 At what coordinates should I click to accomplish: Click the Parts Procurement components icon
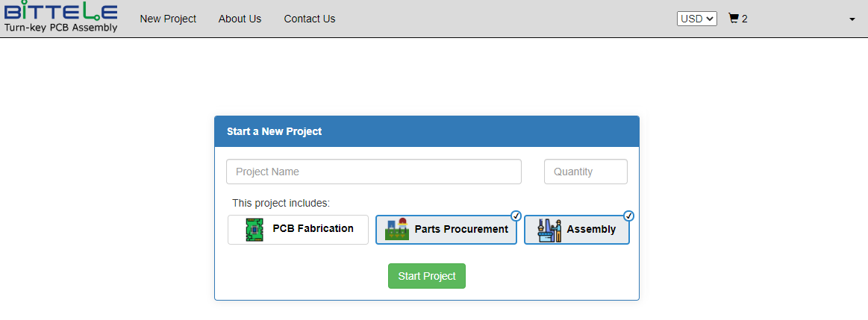(397, 229)
